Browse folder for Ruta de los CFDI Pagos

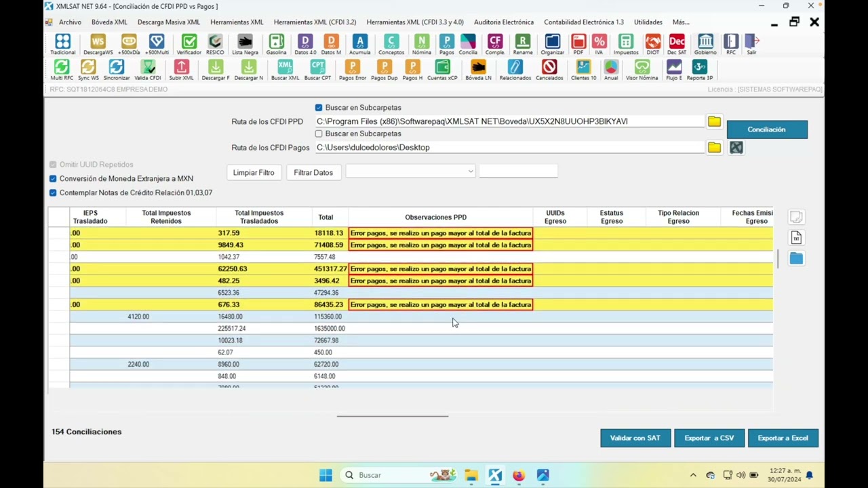[x=714, y=147]
